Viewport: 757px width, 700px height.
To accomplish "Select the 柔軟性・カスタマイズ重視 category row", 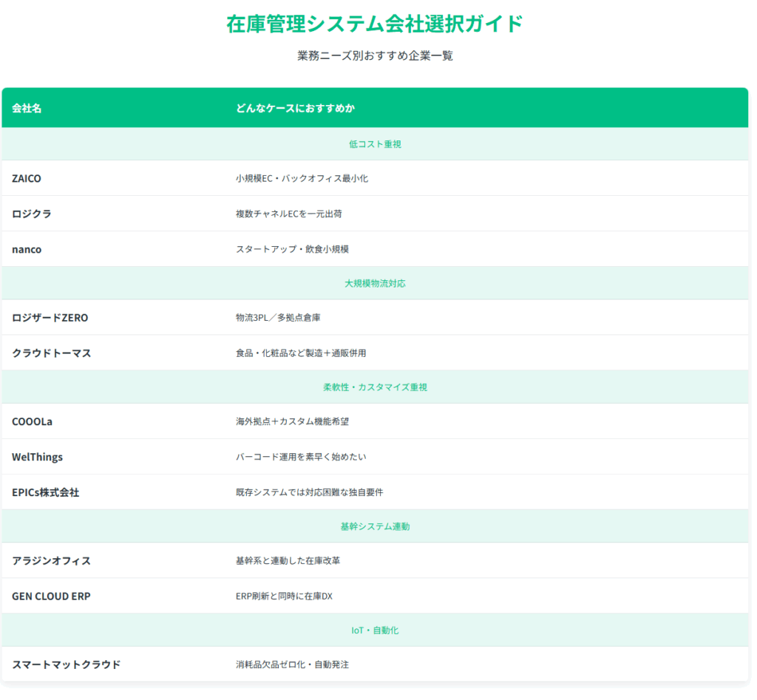I will tap(375, 387).
